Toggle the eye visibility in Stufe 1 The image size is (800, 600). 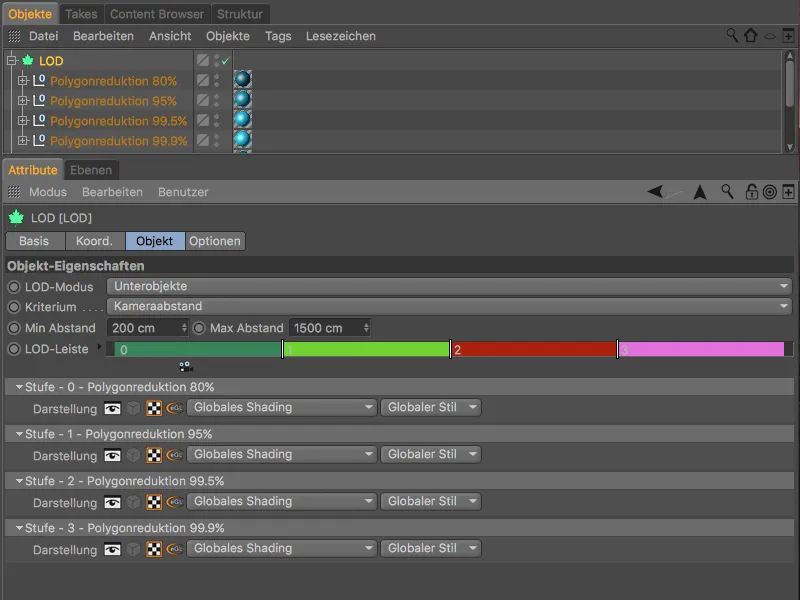click(112, 455)
